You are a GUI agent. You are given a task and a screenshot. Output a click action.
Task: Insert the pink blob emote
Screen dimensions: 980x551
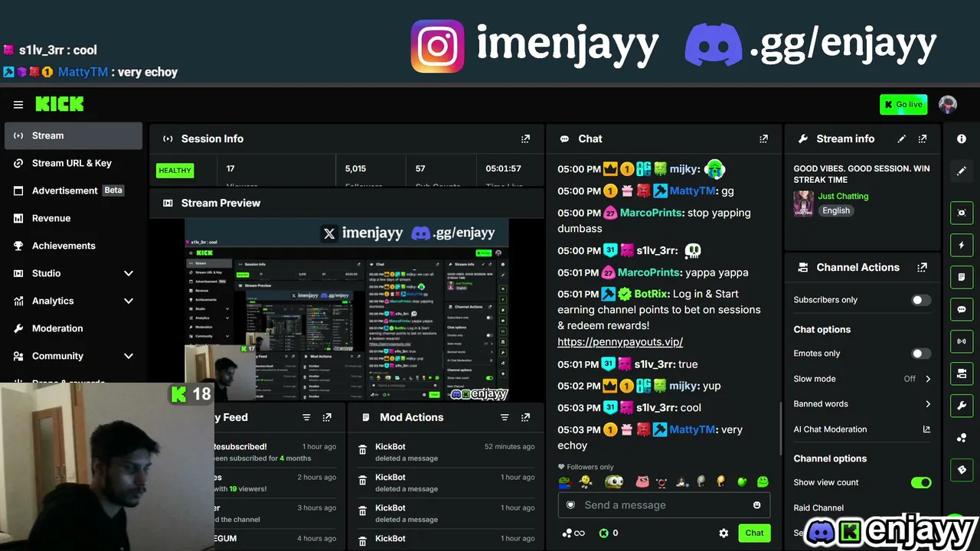(x=642, y=481)
